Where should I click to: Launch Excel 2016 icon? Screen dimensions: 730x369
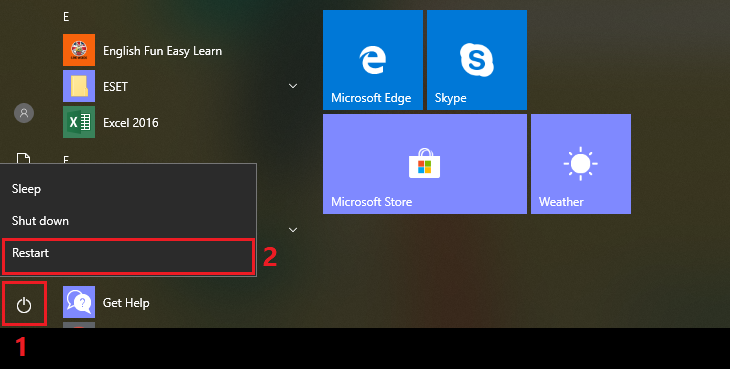(79, 122)
